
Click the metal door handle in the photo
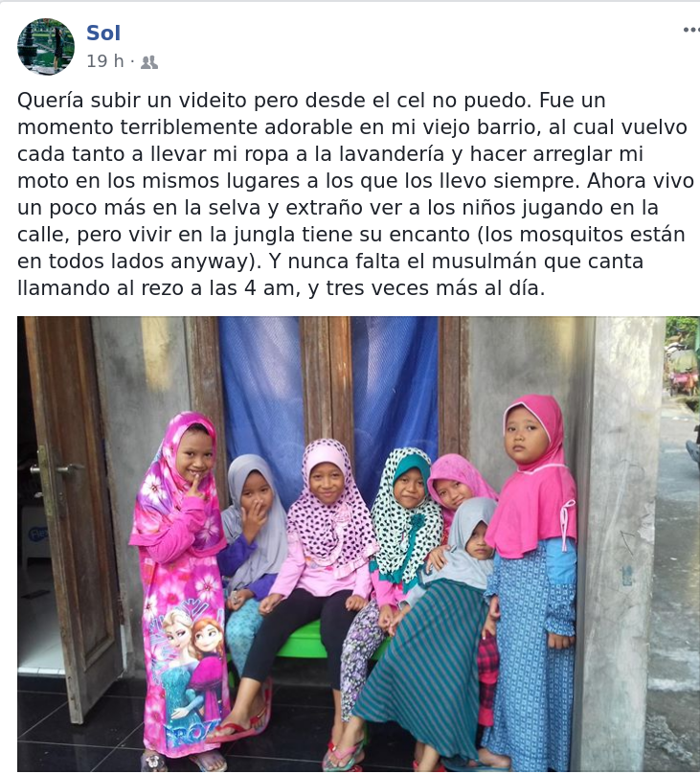[56, 469]
